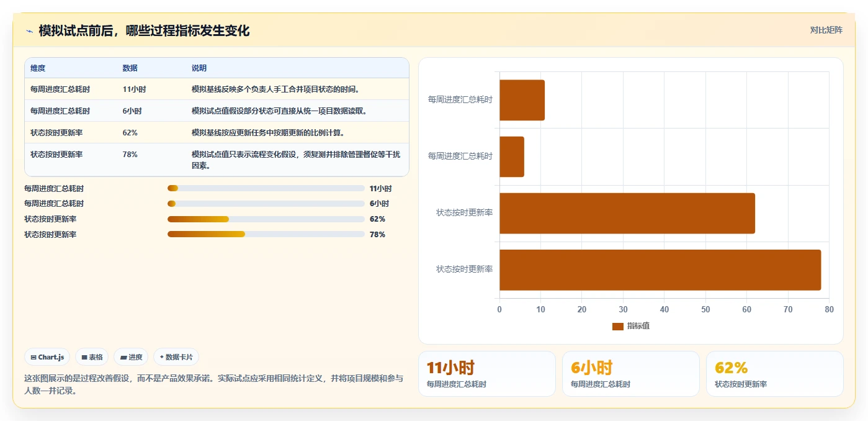868x421 pixels.
Task: Click the description starting 模拟试点值假设部分状态
Action: click(279, 111)
